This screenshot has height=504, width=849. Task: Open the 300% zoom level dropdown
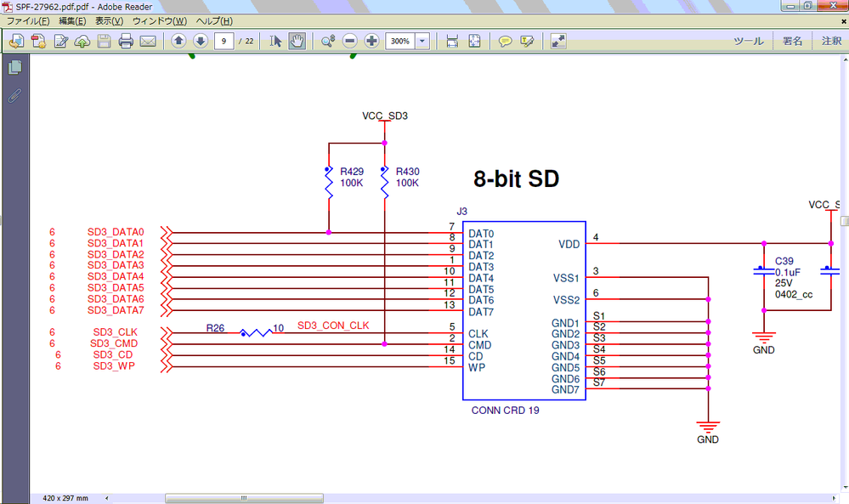point(421,40)
